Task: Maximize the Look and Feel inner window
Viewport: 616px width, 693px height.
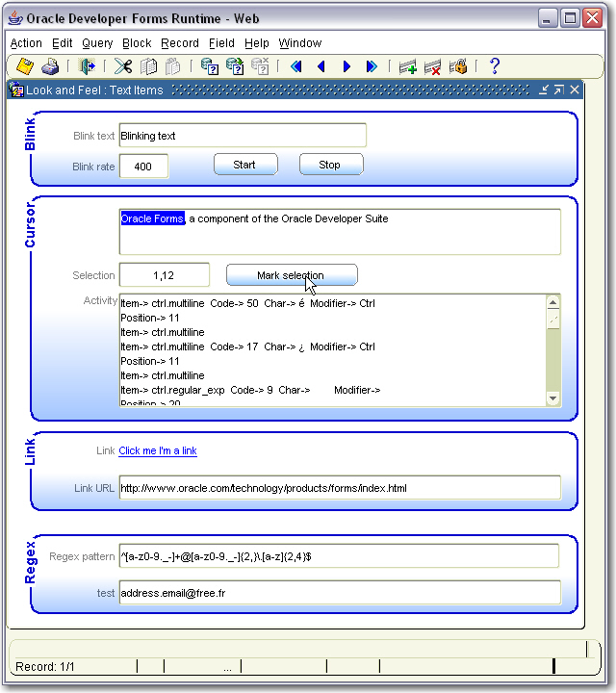Action: (x=559, y=90)
